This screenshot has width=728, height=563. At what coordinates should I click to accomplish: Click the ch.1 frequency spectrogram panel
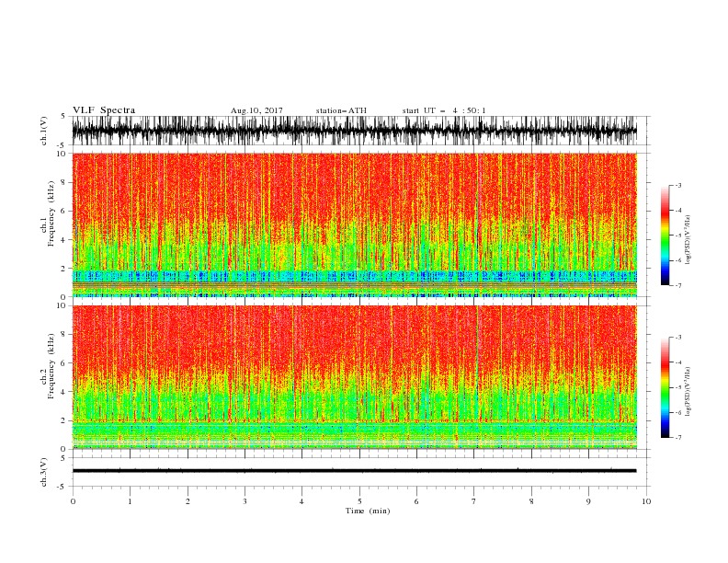pos(354,224)
